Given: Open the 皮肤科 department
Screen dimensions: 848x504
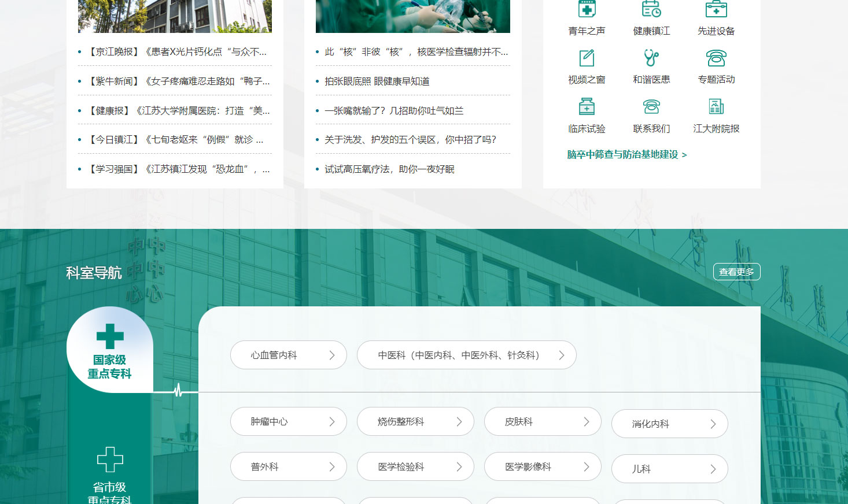Looking at the screenshot, I should pos(543,421).
